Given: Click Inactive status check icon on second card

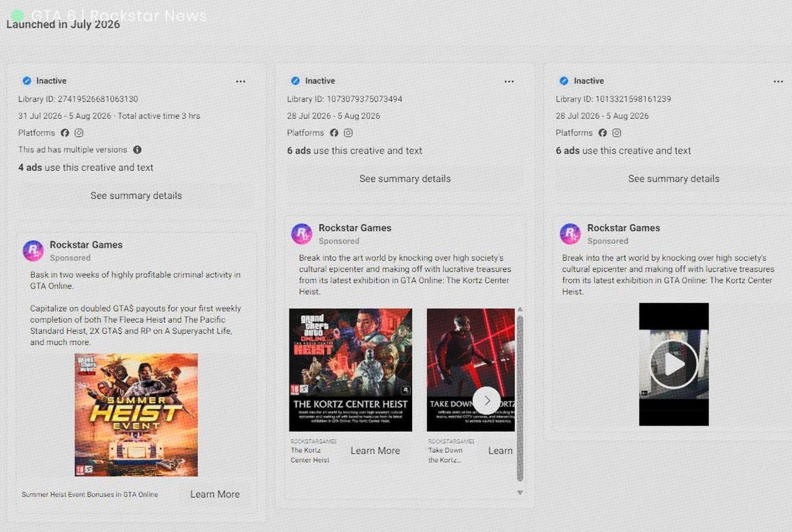Looking at the screenshot, I should click(x=295, y=81).
